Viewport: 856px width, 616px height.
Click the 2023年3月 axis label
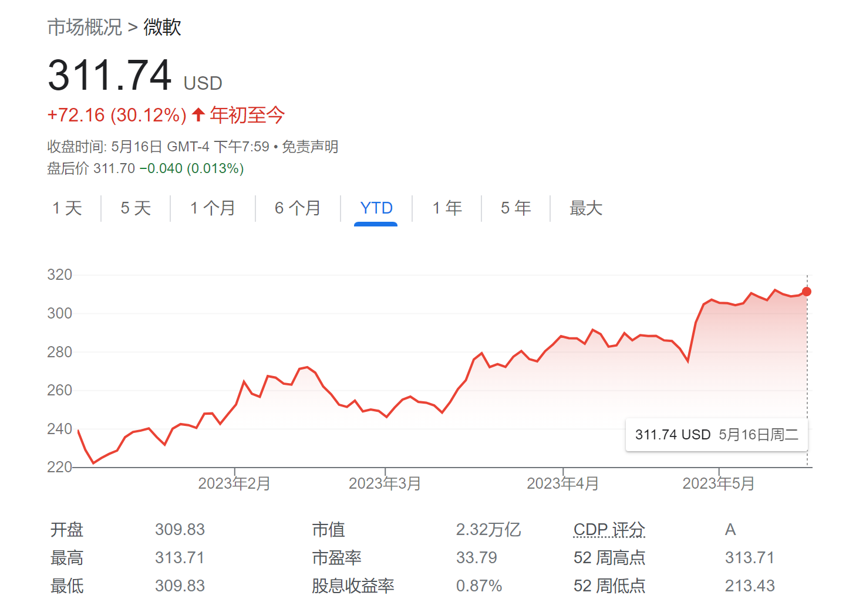385,483
